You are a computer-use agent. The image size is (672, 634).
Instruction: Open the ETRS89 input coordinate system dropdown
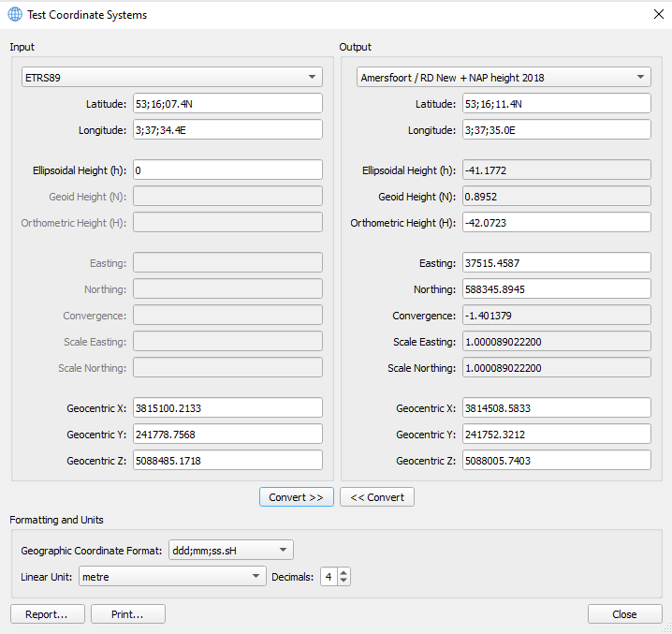[172, 78]
